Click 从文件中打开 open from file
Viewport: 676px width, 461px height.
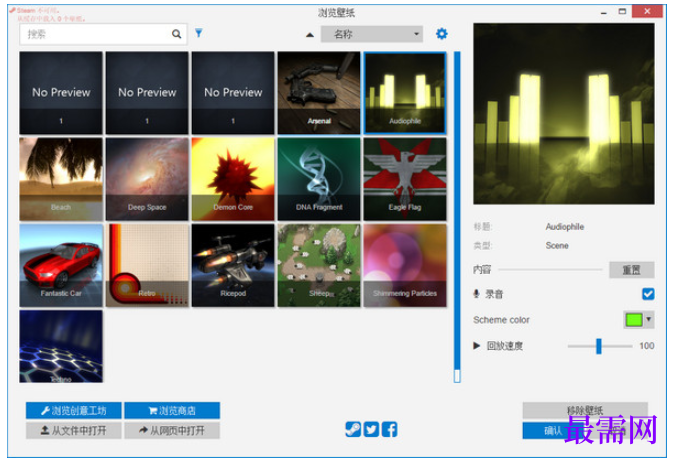tap(74, 430)
